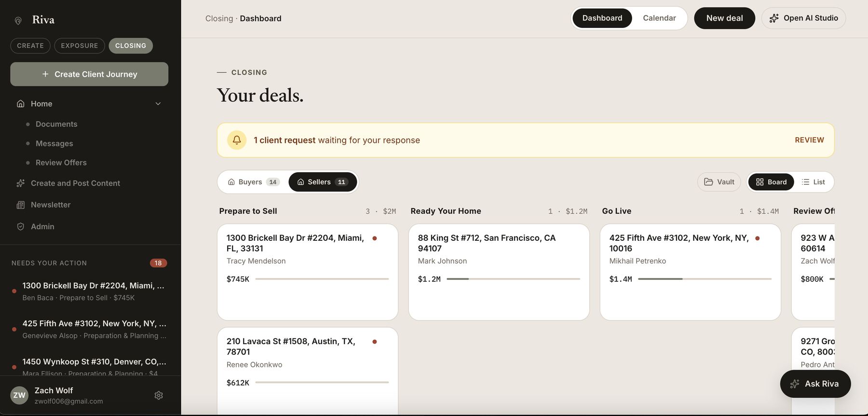This screenshot has width=868, height=416.
Task: Click the Home house icon in sidebar
Action: [x=20, y=104]
